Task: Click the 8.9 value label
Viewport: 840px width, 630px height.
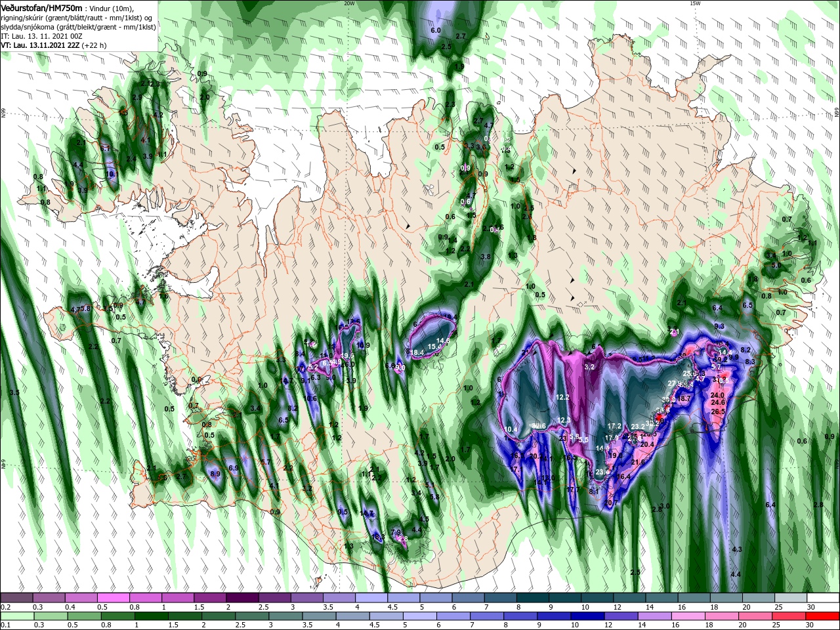Action: click(215, 473)
